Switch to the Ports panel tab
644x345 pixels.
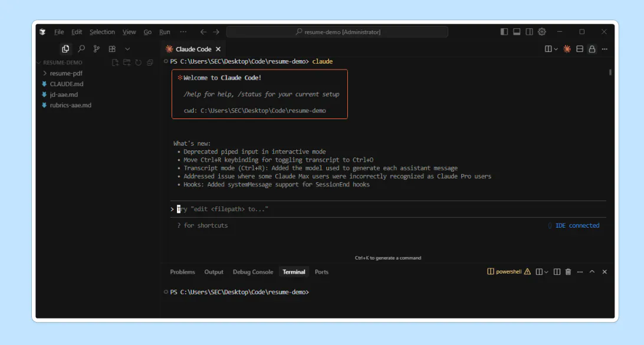click(x=321, y=272)
